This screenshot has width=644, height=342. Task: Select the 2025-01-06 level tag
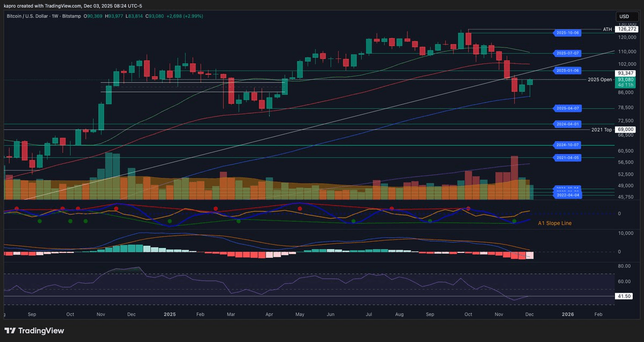568,70
